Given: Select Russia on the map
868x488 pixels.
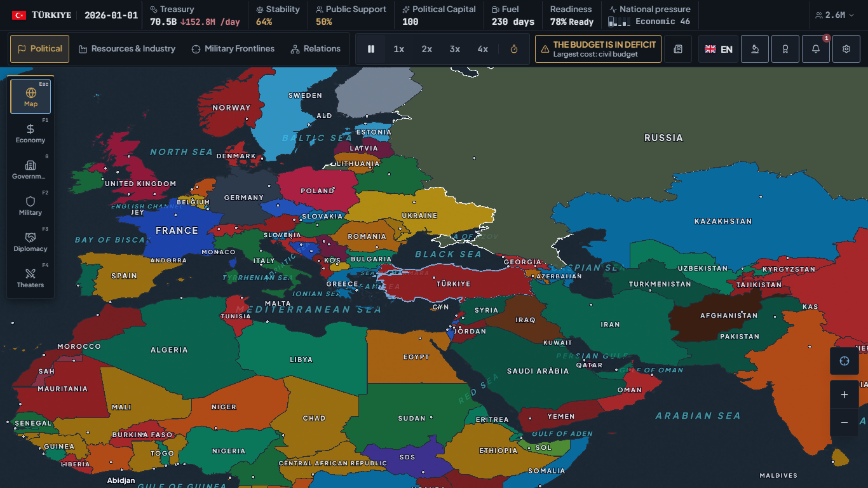Looking at the screenshot, I should (663, 138).
